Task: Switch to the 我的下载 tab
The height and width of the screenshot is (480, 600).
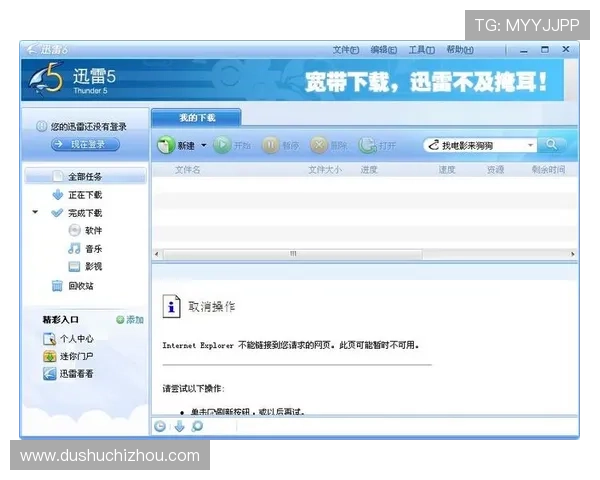Action: coord(197,118)
